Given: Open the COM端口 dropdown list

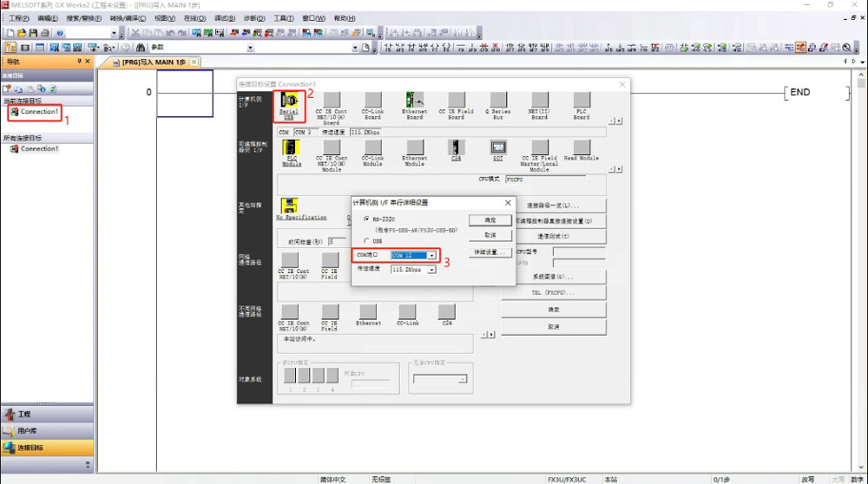Looking at the screenshot, I should (x=431, y=256).
